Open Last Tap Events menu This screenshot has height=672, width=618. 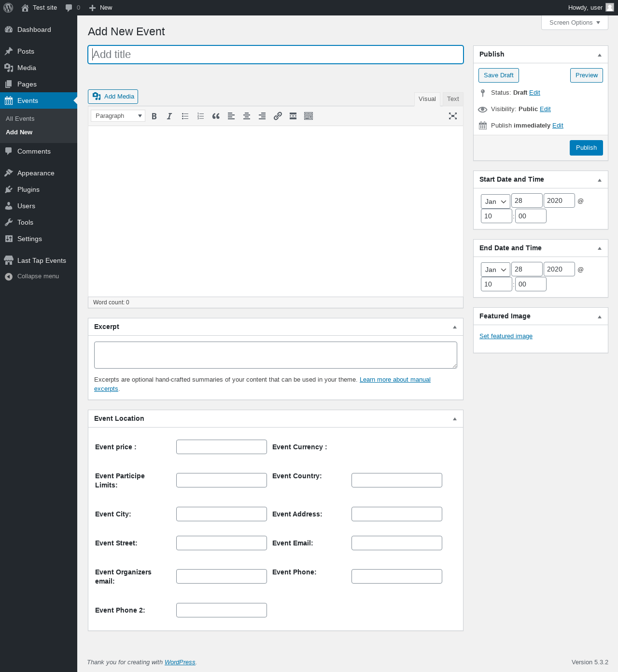tap(39, 260)
